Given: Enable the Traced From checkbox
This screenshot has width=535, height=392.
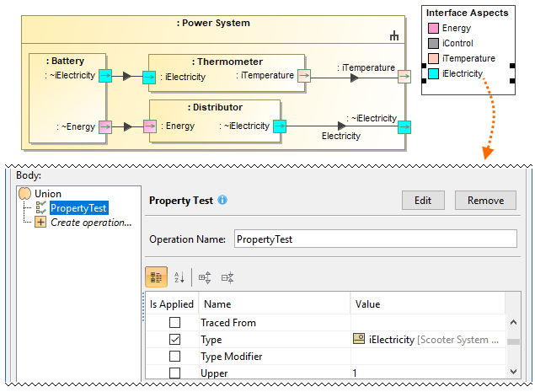Looking at the screenshot, I should [175, 323].
